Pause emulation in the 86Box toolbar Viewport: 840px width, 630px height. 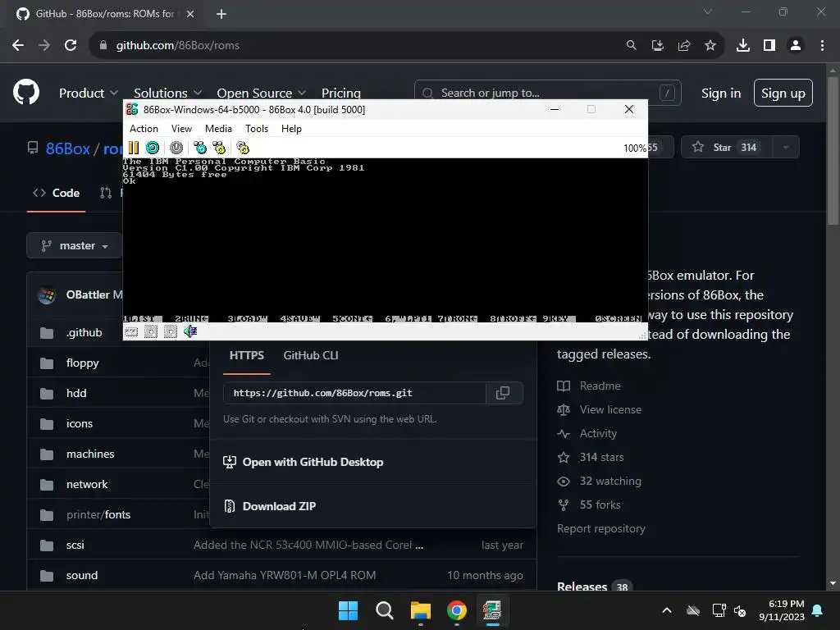(134, 148)
